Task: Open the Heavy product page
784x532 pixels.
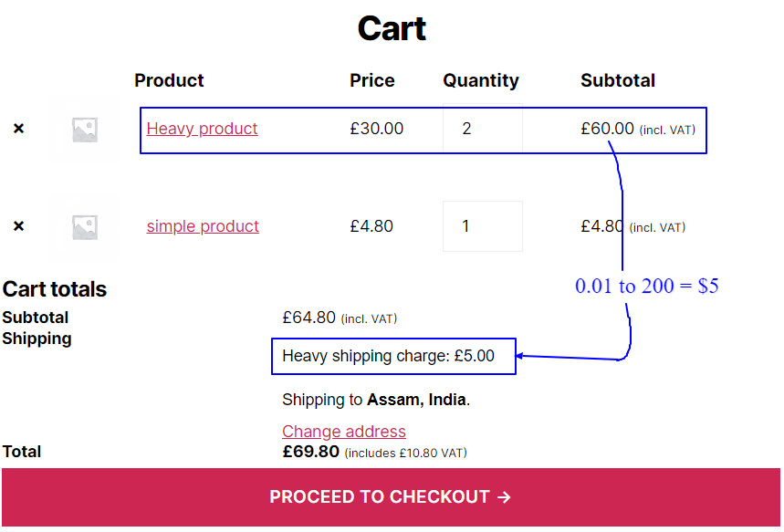Action: pos(202,129)
